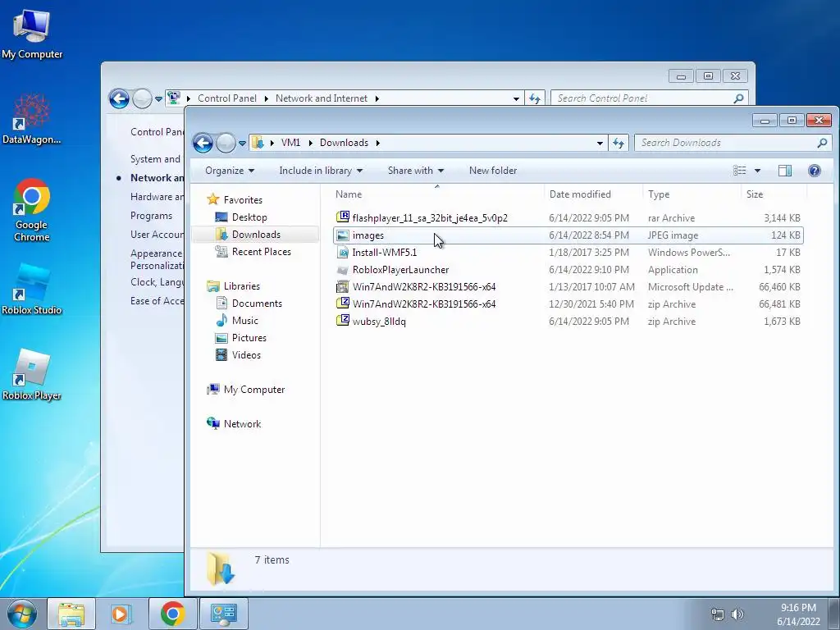Click the wubsy_8lldq zip icon

coord(343,321)
